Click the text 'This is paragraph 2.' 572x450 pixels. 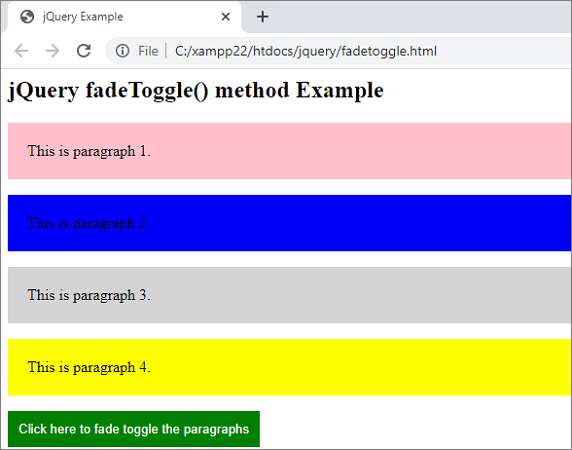coord(89,223)
